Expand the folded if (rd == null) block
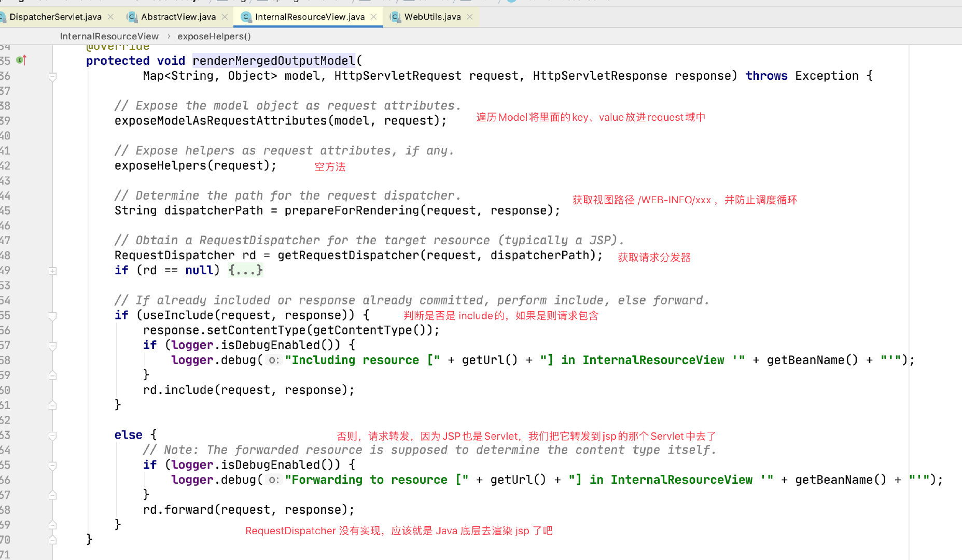962x560 pixels. pyautogui.click(x=52, y=271)
